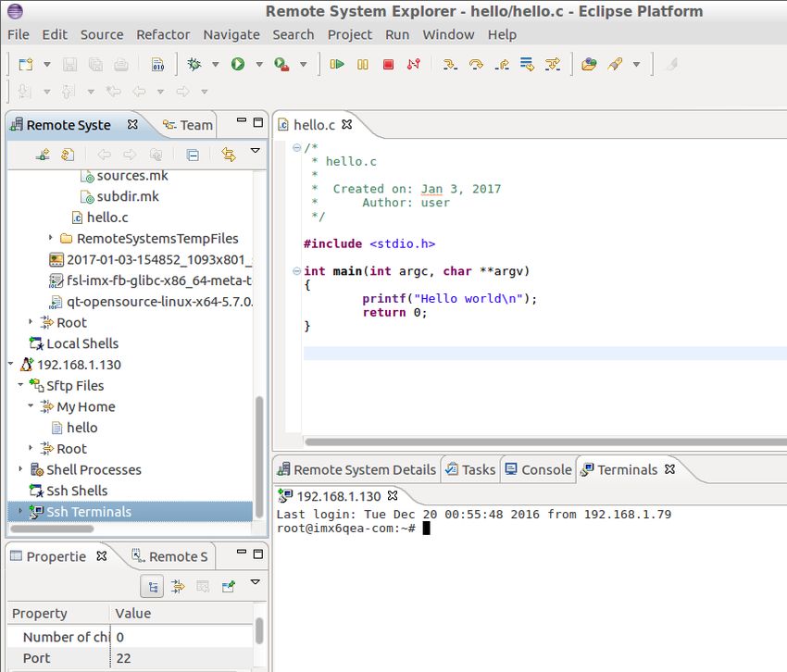Click the red Terminate icon

[388, 64]
